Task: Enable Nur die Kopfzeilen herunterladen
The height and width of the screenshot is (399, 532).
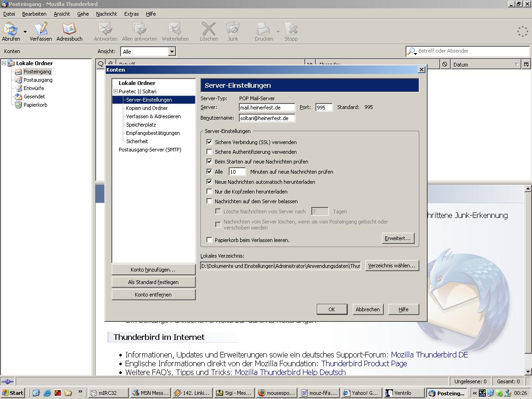Action: click(x=209, y=191)
